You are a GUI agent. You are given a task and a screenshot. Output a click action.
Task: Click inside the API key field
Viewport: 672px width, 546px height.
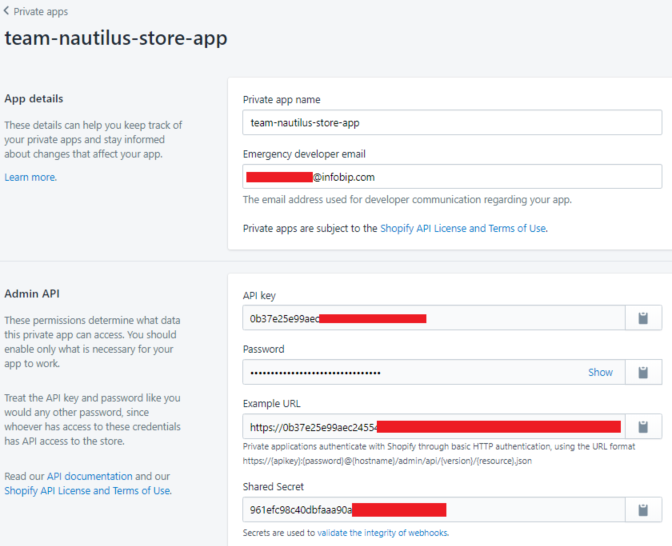(x=430, y=318)
